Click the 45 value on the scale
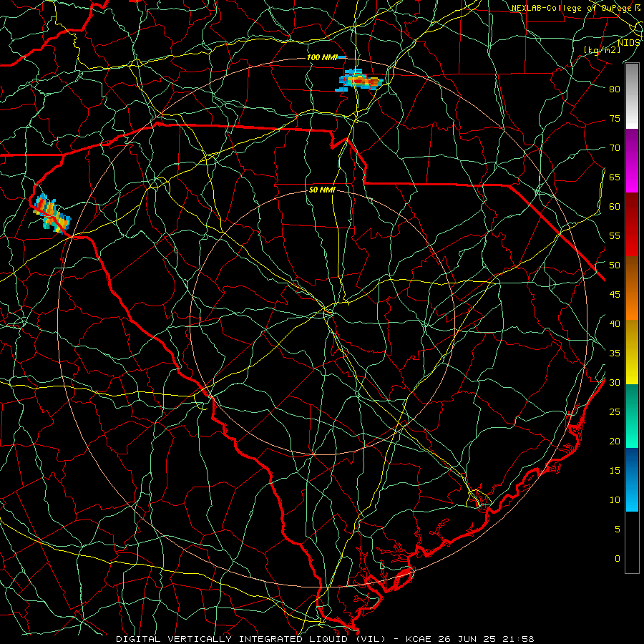644x644 pixels. [615, 295]
